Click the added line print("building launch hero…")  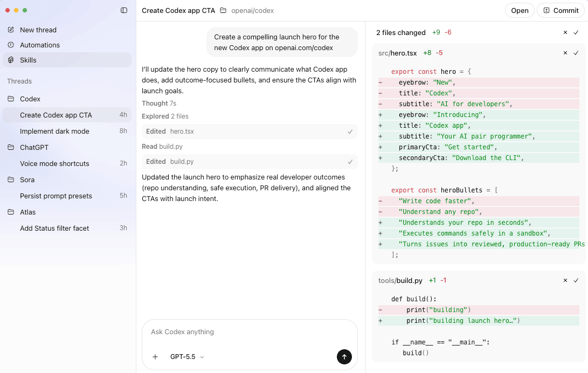(x=479, y=321)
